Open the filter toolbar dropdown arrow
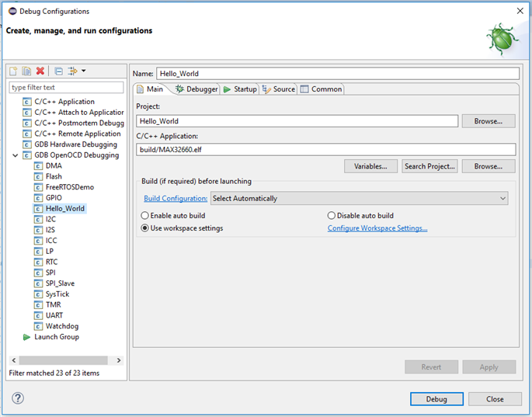532x417 pixels. point(83,71)
